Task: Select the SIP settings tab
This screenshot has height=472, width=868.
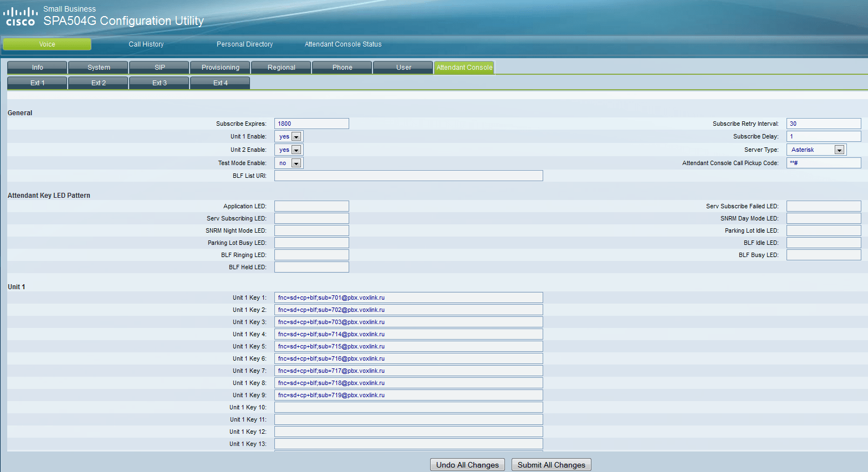Action: 160,68
